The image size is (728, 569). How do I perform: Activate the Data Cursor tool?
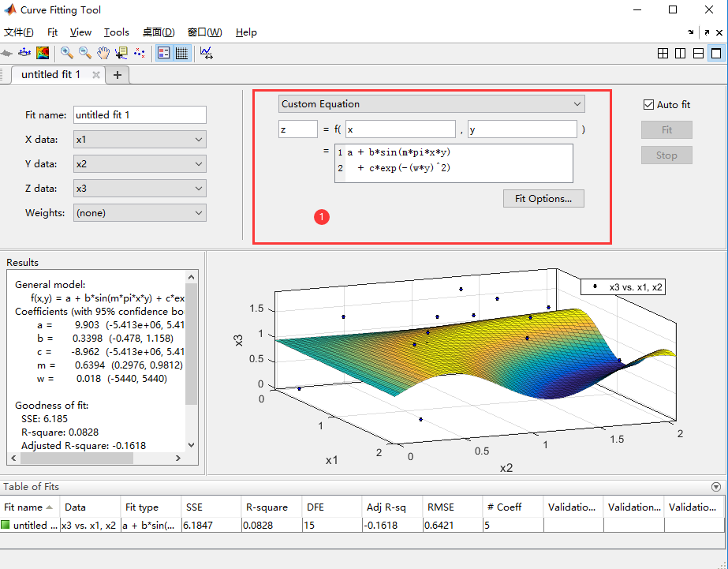pos(121,53)
